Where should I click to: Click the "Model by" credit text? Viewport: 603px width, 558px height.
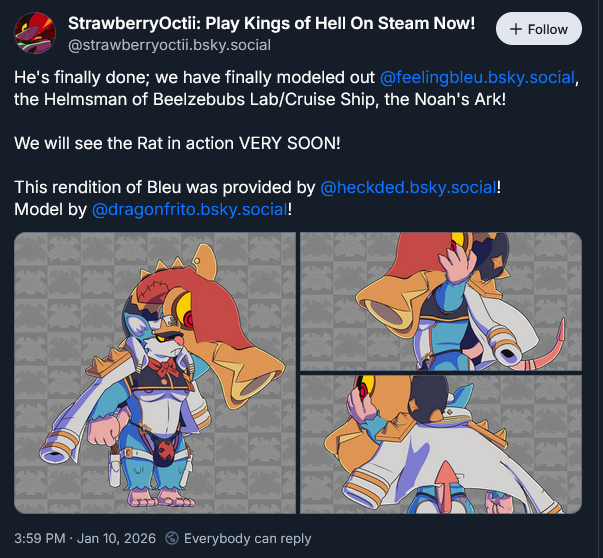[x=50, y=210]
